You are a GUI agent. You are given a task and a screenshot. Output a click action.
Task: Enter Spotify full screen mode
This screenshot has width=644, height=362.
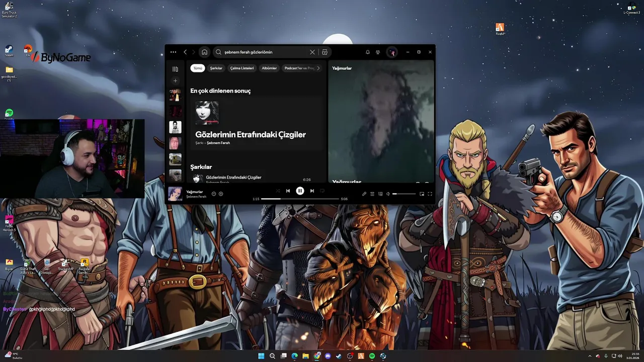pos(430,194)
